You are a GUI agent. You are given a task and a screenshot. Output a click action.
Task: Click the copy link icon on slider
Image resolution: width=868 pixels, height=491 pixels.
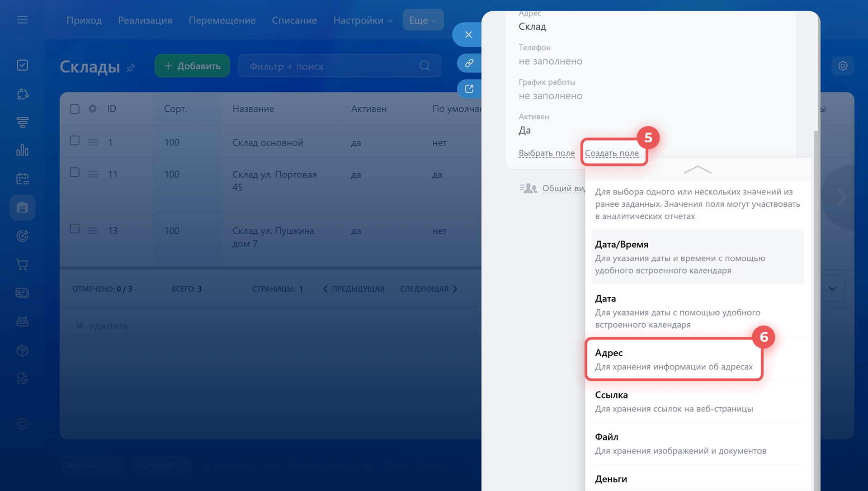(x=469, y=63)
